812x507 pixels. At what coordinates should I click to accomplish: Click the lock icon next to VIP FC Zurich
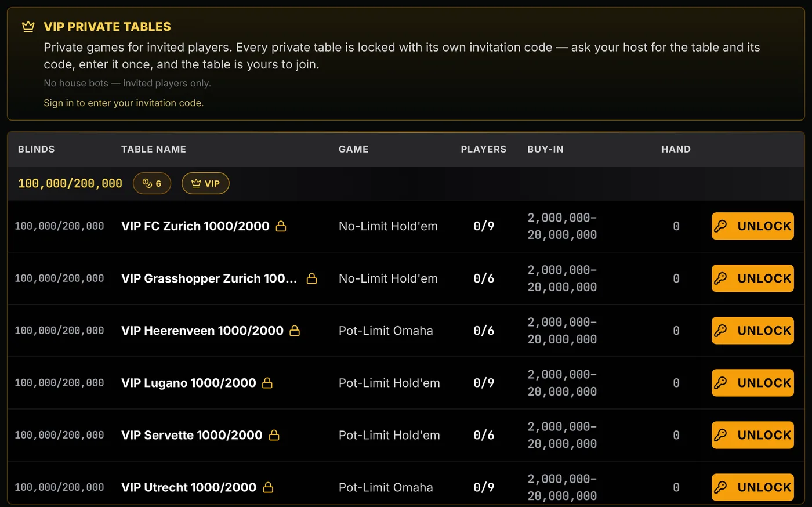[281, 226]
